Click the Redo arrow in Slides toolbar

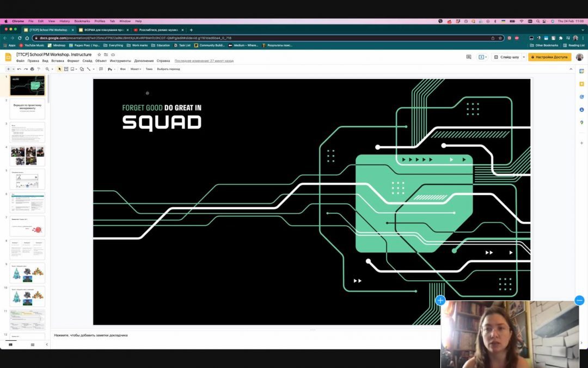coord(26,69)
